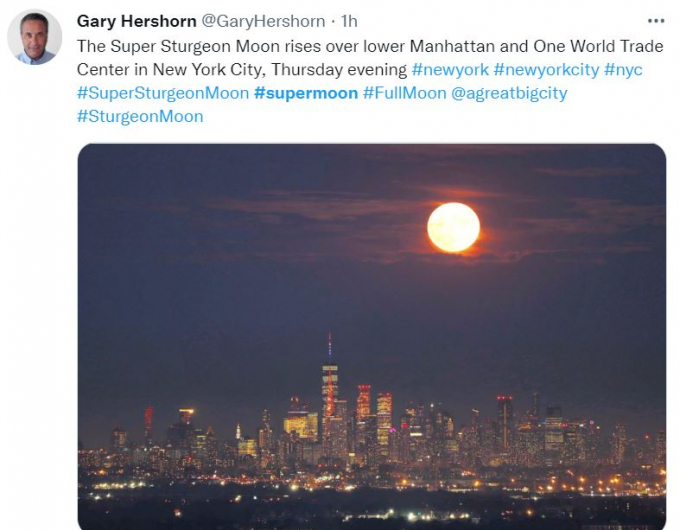
Task: Open the #newyork hashtag
Action: point(450,70)
